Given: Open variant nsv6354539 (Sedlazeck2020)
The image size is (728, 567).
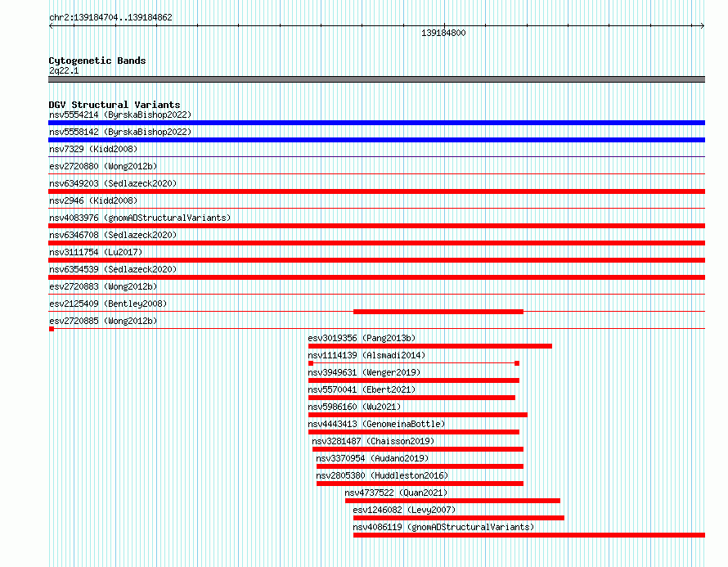Looking at the screenshot, I should point(113,269).
